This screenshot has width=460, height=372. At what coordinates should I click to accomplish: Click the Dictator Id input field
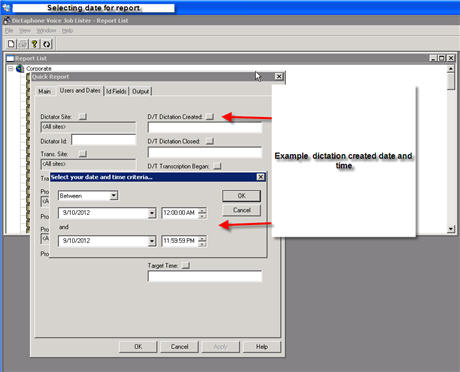tap(104, 140)
